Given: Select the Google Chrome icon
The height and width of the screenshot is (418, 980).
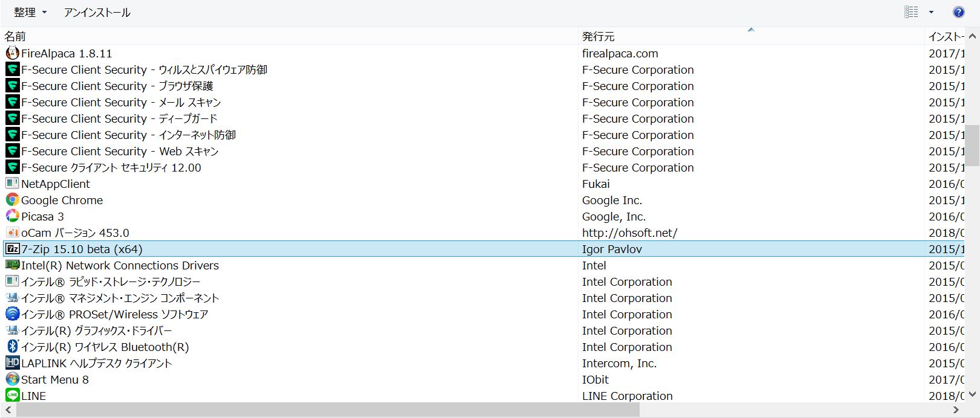Looking at the screenshot, I should [12, 200].
